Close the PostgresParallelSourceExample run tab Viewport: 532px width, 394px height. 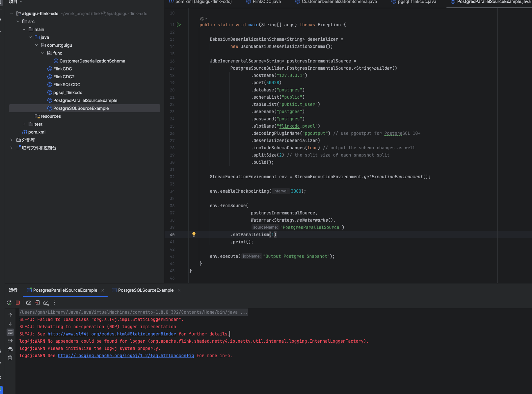point(103,290)
